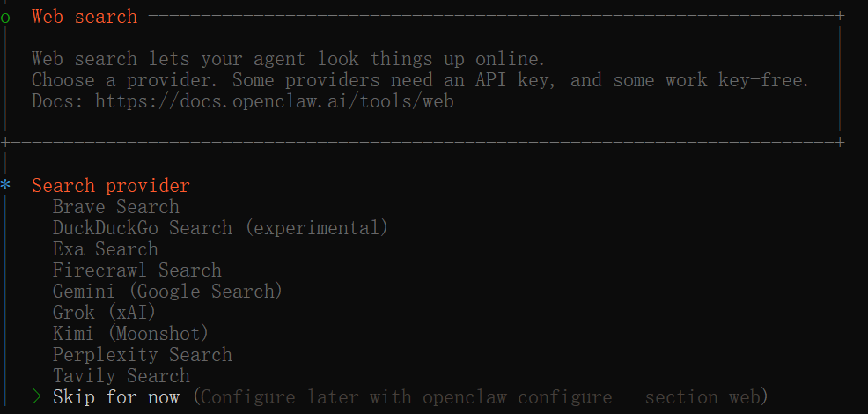Viewport: 868px width, 414px height.
Task: Choose Perplexity Search provider
Action: (143, 355)
